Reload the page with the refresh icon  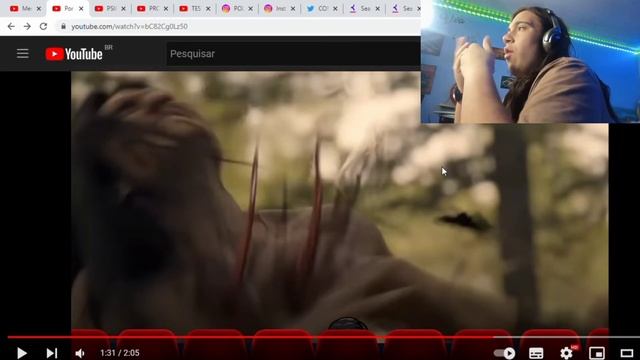(x=43, y=27)
